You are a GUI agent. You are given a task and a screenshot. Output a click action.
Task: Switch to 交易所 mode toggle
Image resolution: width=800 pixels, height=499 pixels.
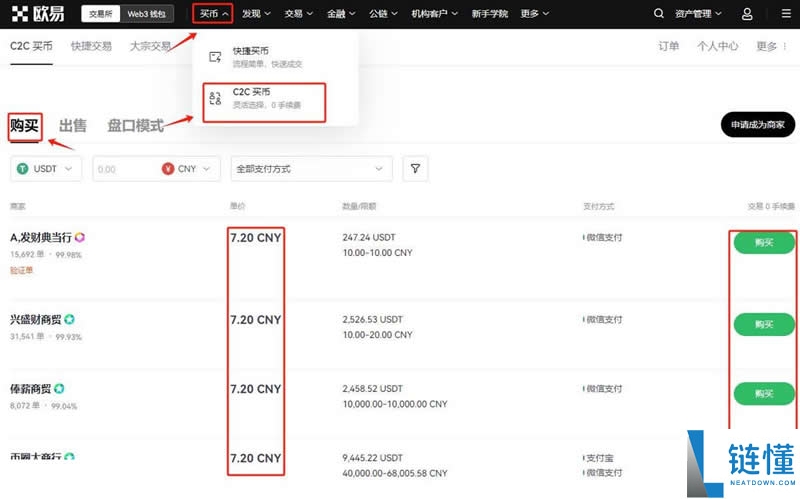pos(101,14)
